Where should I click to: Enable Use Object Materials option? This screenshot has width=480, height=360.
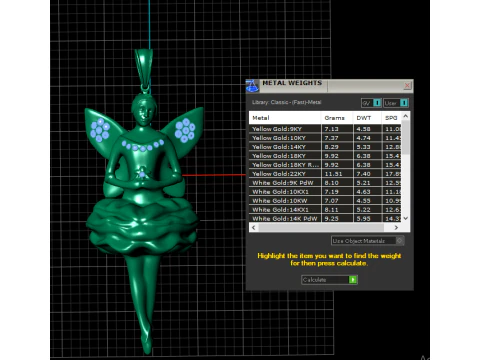click(x=368, y=241)
